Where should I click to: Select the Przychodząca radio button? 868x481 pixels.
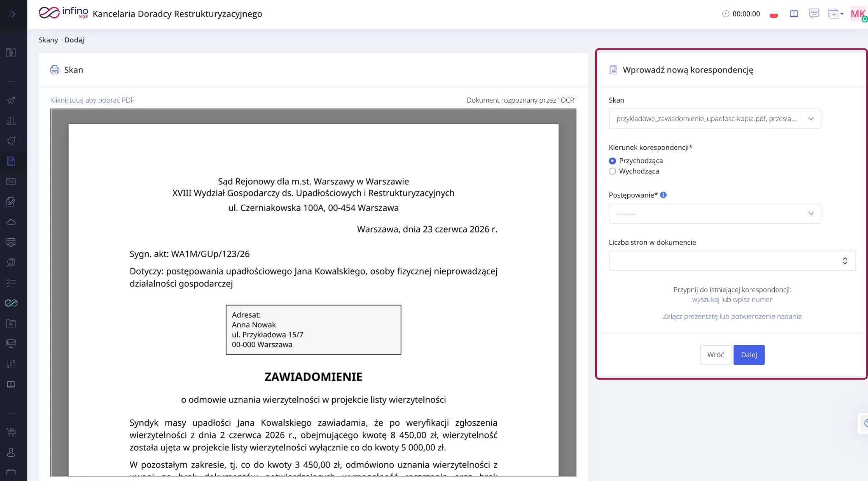pos(612,161)
